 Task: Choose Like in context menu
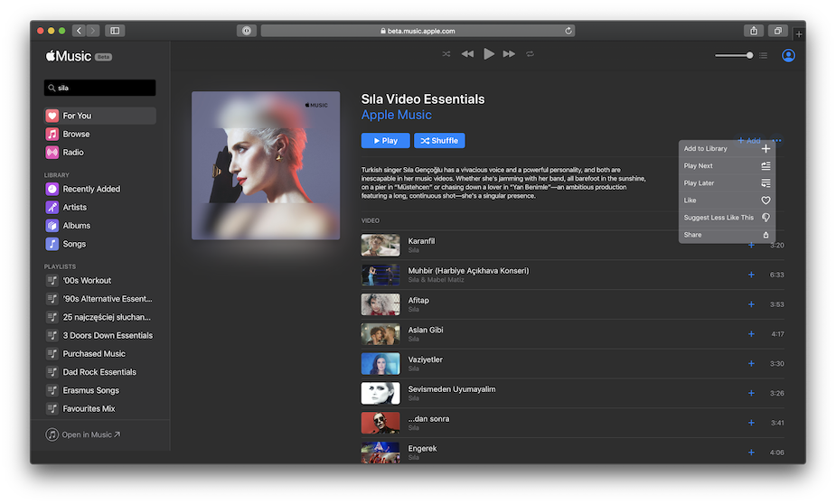click(x=727, y=201)
